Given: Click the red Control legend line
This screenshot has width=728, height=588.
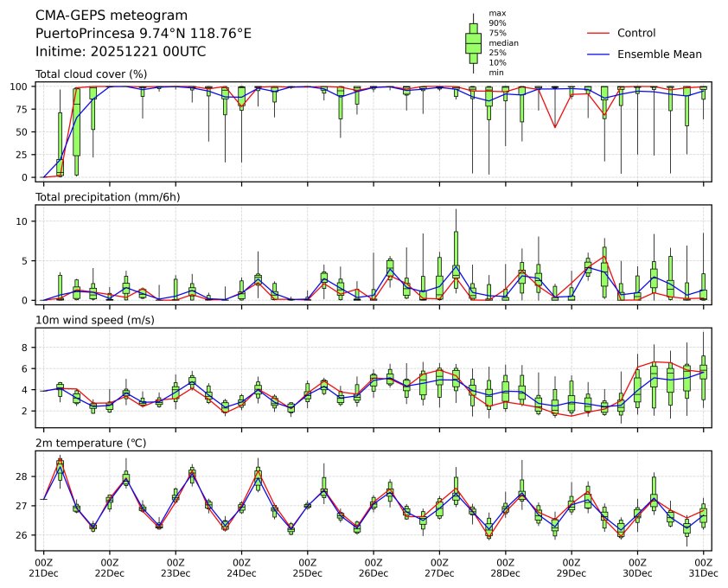Looking at the screenshot, I should [599, 33].
